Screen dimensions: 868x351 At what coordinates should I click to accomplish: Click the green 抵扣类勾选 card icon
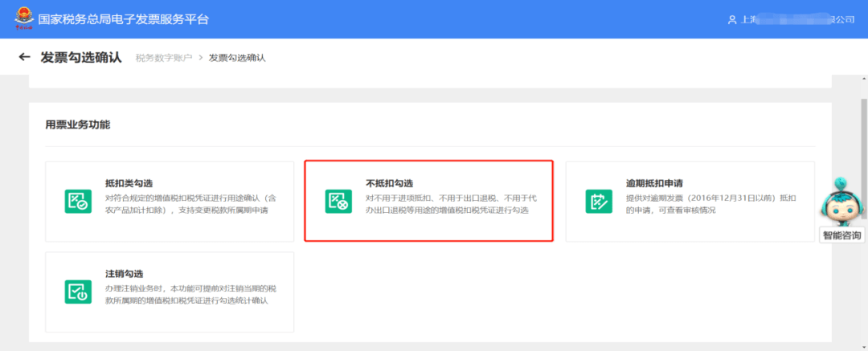pyautogui.click(x=78, y=202)
